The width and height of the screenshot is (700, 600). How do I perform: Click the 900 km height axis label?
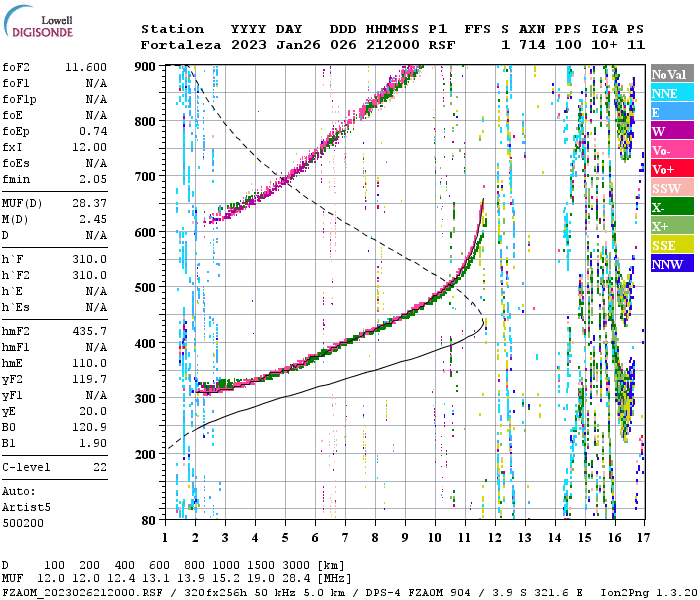[145, 67]
